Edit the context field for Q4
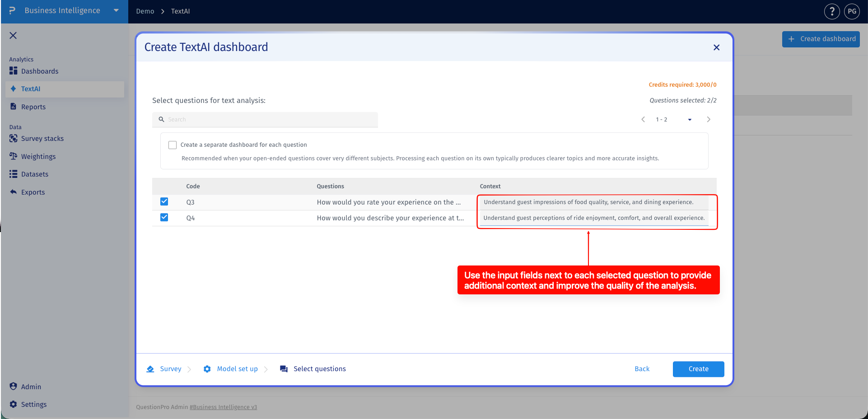868x419 pixels. click(593, 218)
